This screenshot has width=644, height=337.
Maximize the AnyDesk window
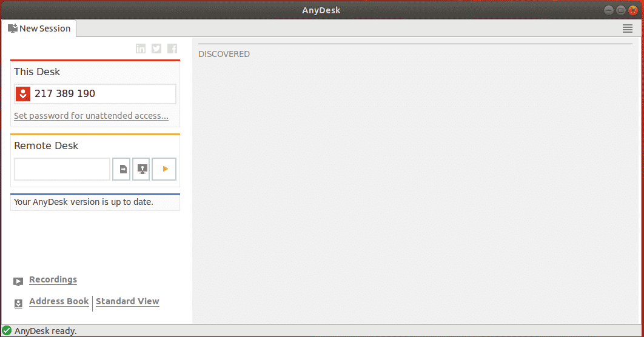(621, 10)
